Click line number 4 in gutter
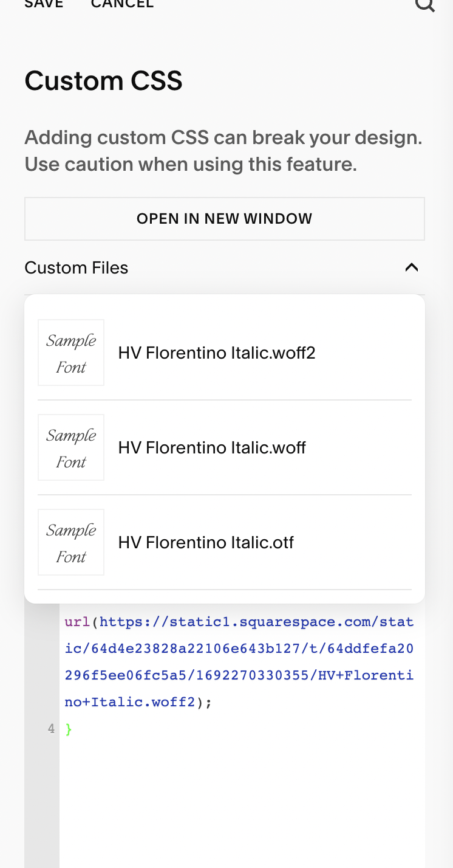Screen dimensions: 453x868 pyautogui.click(x=52, y=729)
